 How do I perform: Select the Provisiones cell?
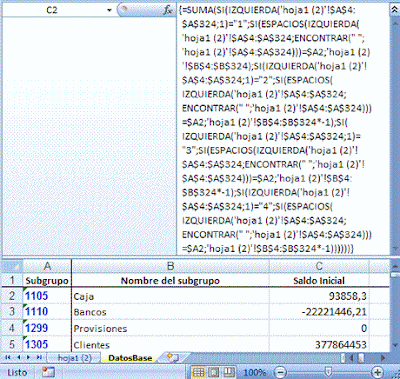(x=170, y=328)
